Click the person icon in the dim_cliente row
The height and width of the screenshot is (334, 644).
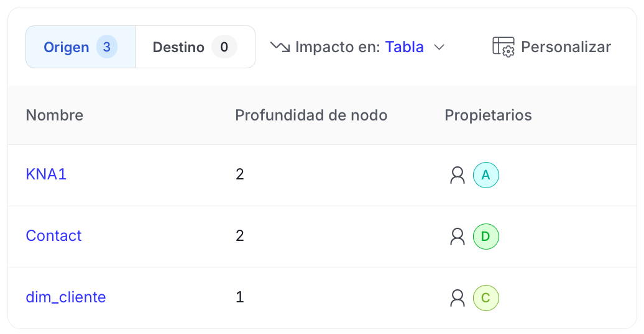[458, 298]
